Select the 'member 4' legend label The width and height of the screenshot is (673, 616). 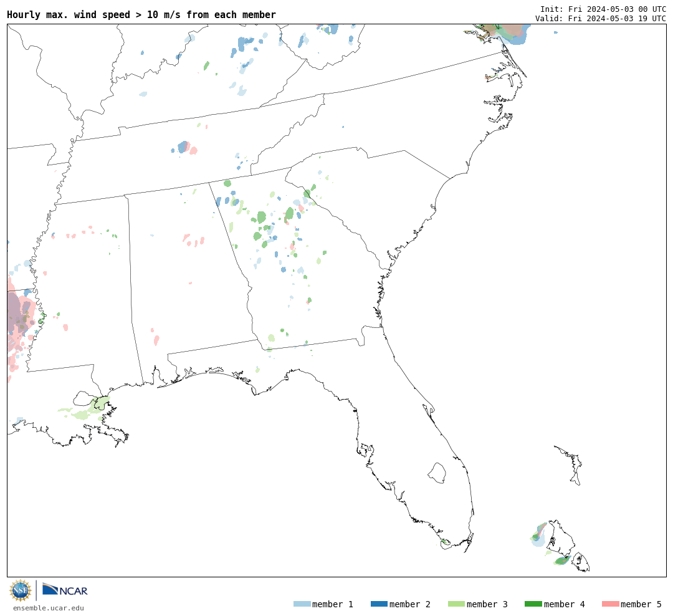[x=565, y=604]
